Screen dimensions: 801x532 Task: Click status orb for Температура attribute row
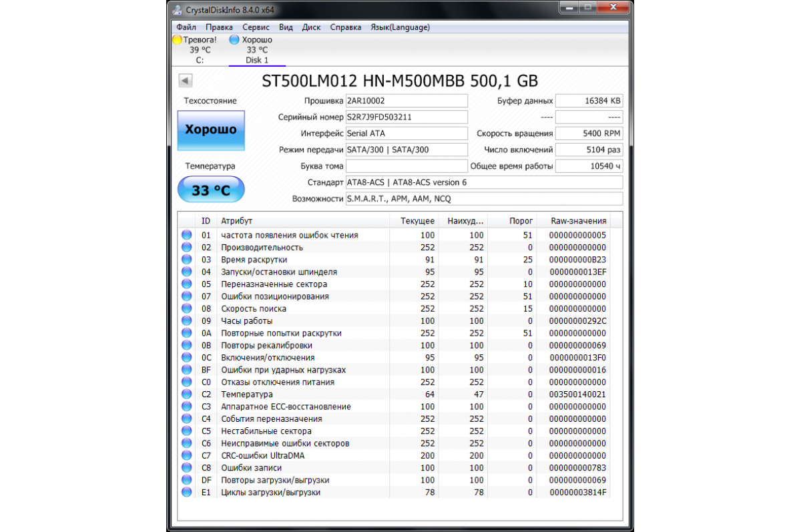(186, 394)
